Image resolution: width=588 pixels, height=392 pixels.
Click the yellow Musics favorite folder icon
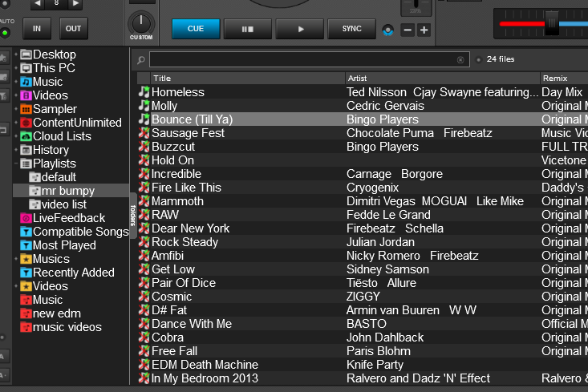coord(26,259)
